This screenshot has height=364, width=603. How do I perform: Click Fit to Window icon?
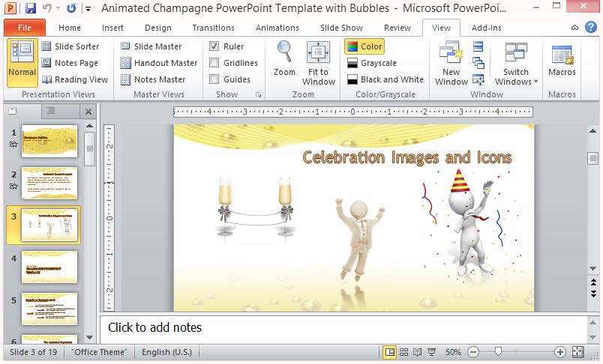coord(319,54)
